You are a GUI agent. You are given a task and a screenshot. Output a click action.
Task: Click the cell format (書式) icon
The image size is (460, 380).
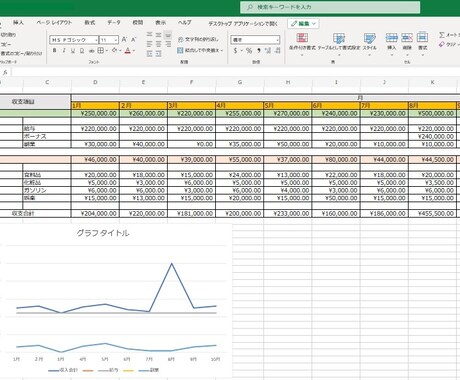pos(422,37)
